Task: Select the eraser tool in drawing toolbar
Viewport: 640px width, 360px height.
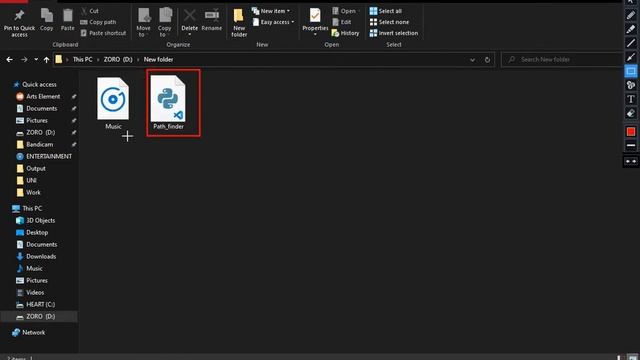Action: tap(631, 113)
